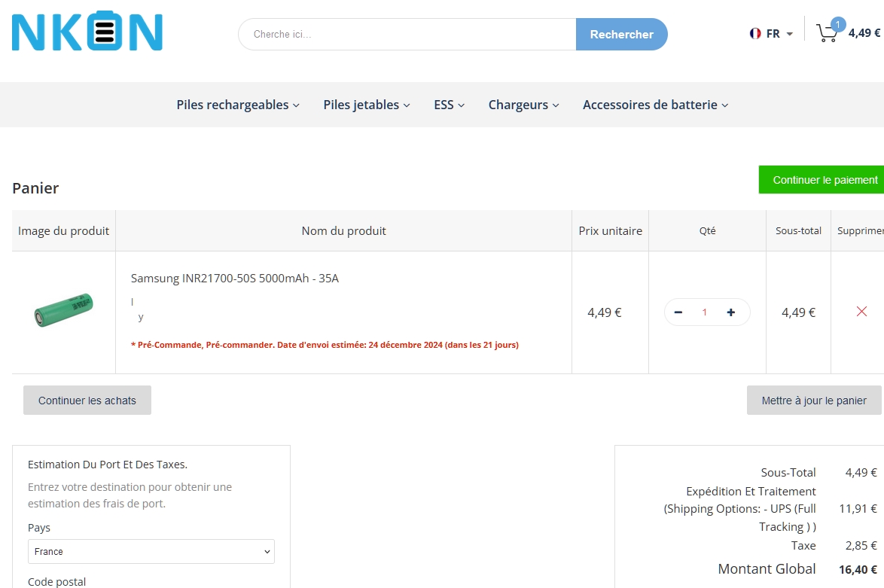Click the NKON logo

click(x=87, y=32)
